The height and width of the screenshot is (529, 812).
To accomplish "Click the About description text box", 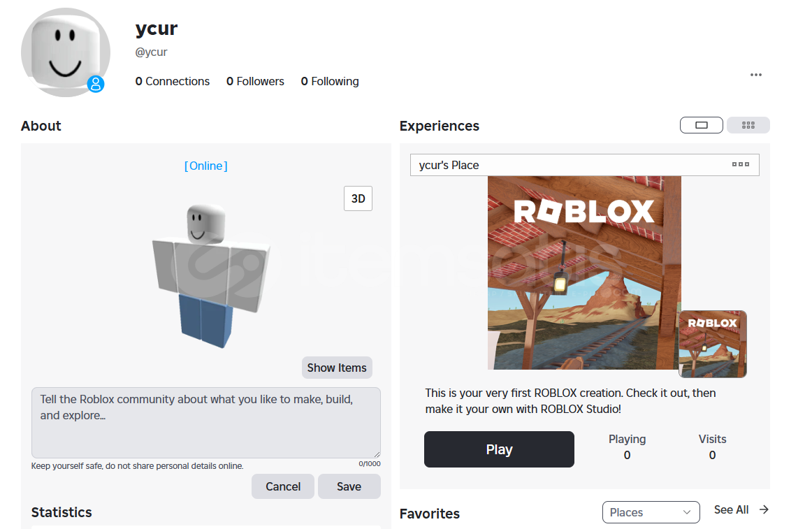I will pos(205,422).
